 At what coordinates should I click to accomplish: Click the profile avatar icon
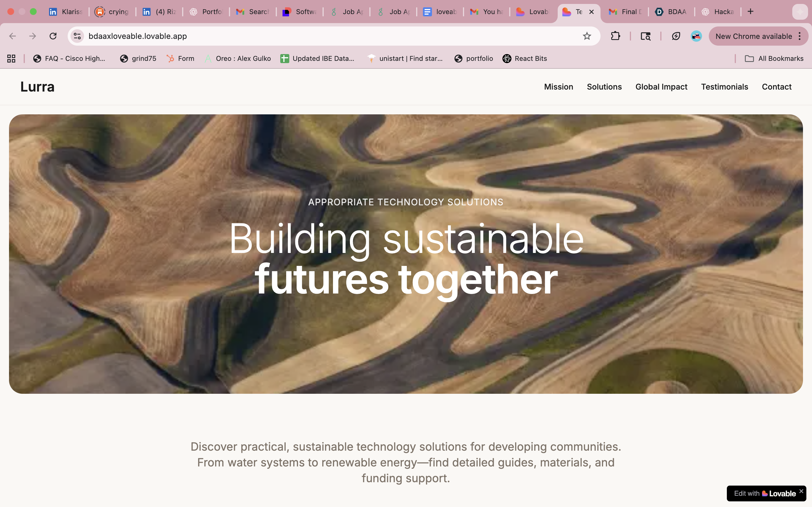[696, 36]
